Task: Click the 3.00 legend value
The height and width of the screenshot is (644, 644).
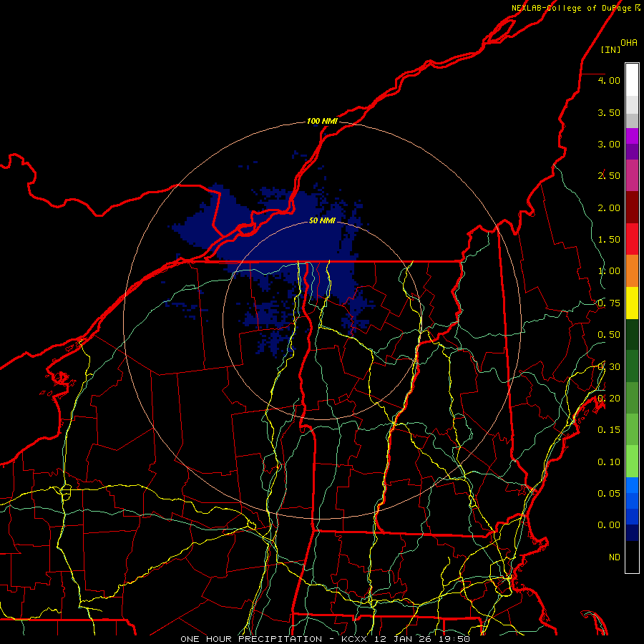Action: (609, 144)
